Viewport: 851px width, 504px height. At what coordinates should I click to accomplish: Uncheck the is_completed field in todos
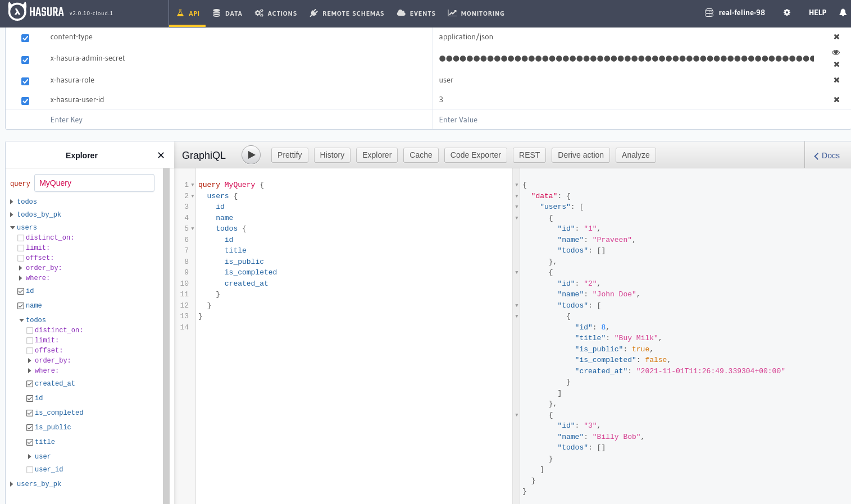pyautogui.click(x=30, y=413)
